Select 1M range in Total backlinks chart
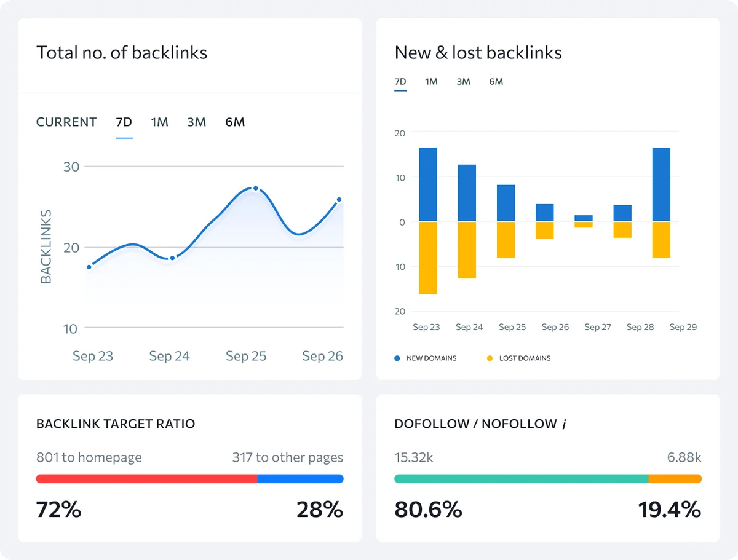 click(159, 122)
